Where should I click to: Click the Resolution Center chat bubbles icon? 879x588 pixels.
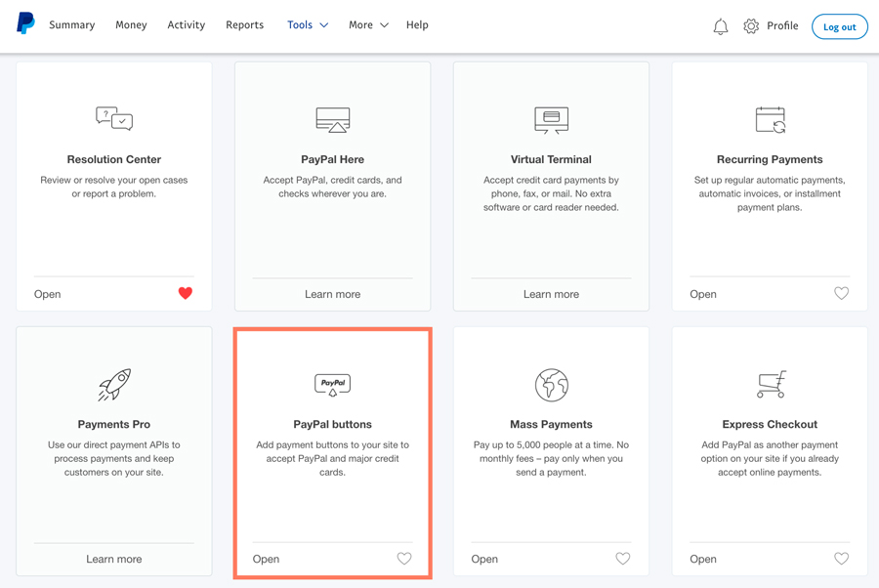click(x=114, y=118)
